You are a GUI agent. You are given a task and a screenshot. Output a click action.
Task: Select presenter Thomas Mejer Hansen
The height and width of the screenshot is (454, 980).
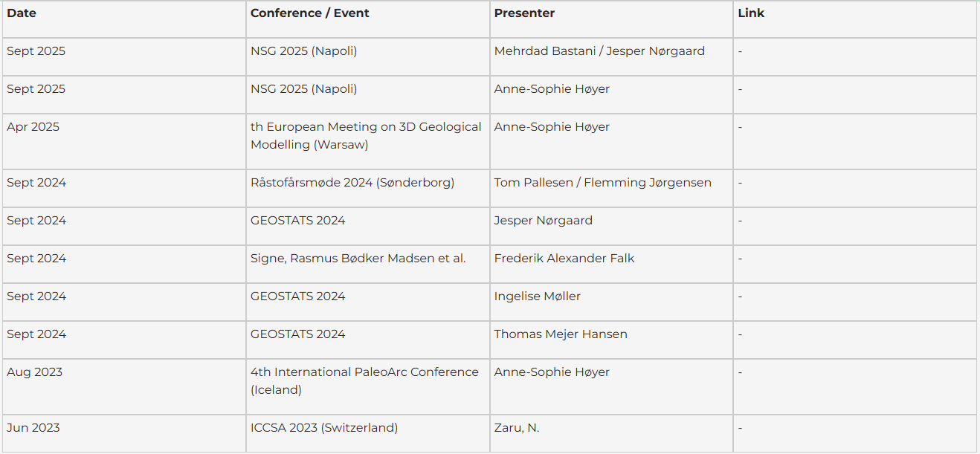coord(561,334)
